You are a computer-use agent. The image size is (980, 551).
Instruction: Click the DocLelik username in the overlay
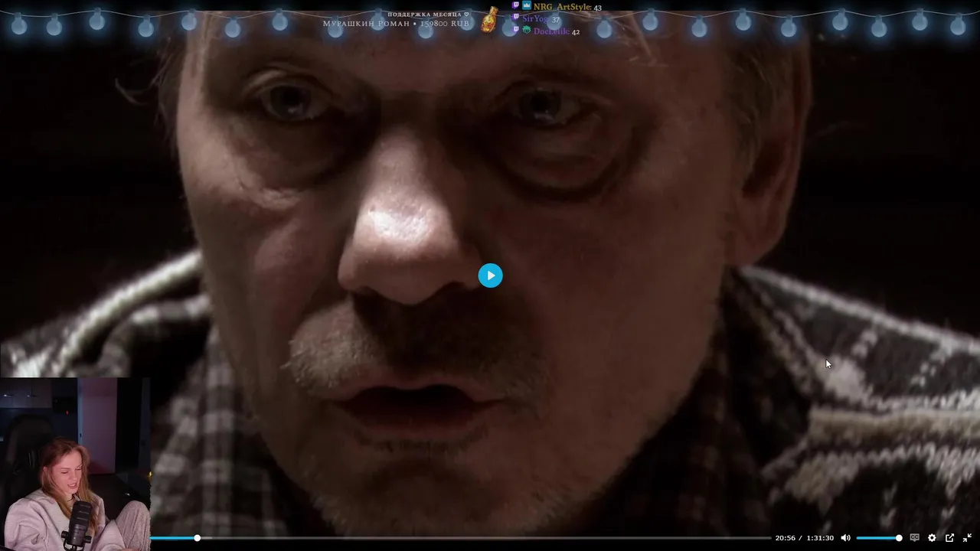[x=551, y=31]
